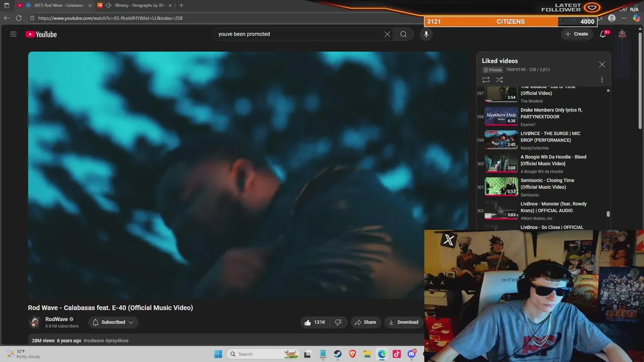Click the Windows taskbar search box
The width and height of the screenshot is (644, 362).
(x=263, y=354)
